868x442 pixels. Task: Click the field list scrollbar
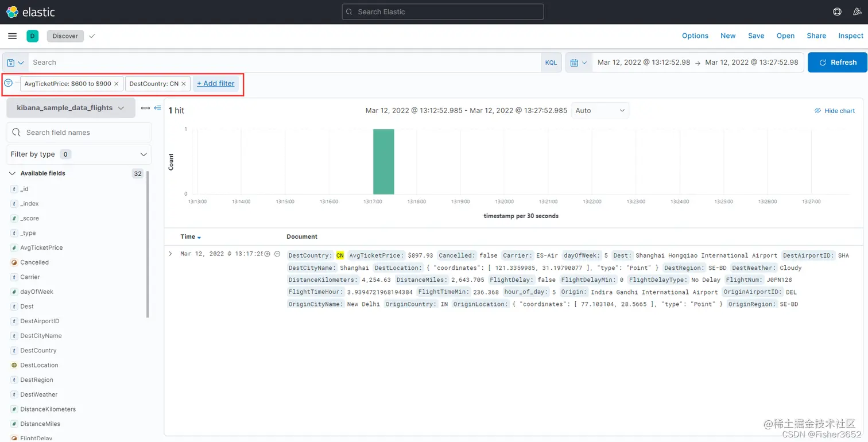tap(148, 244)
